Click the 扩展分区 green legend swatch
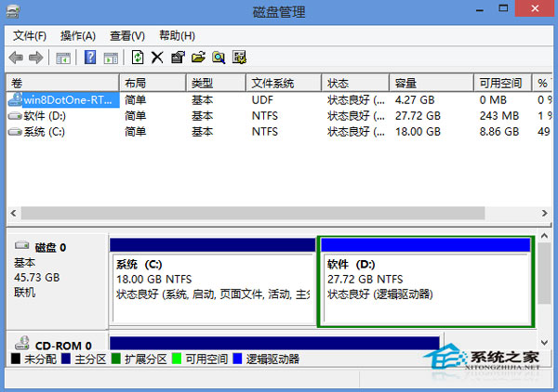558x392 pixels. 116,359
